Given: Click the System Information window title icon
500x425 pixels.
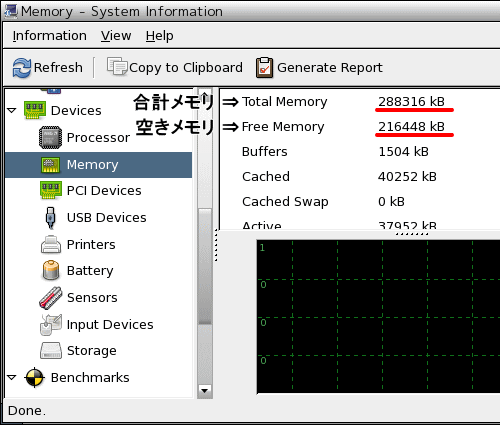Looking at the screenshot, I should pyautogui.click(x=10, y=11).
